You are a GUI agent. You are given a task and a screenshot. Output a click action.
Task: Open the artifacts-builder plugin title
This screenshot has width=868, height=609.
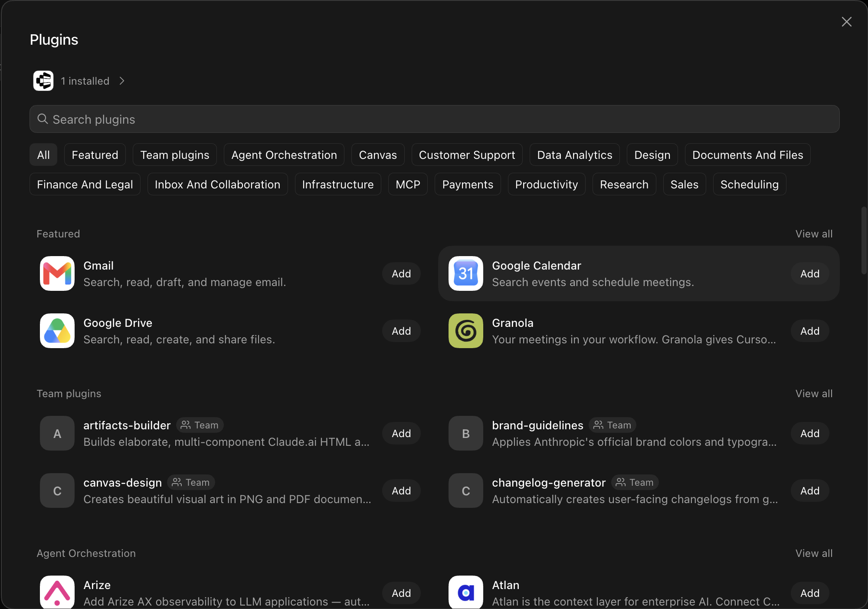127,425
